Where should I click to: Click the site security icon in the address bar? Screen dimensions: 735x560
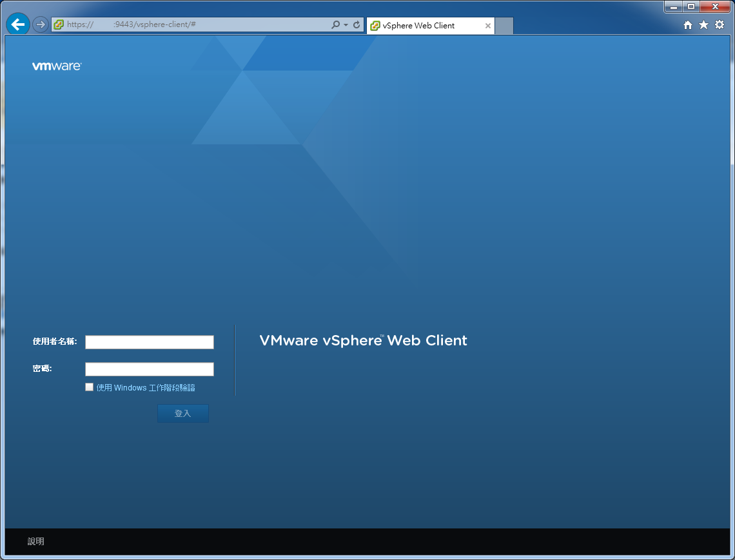click(58, 26)
